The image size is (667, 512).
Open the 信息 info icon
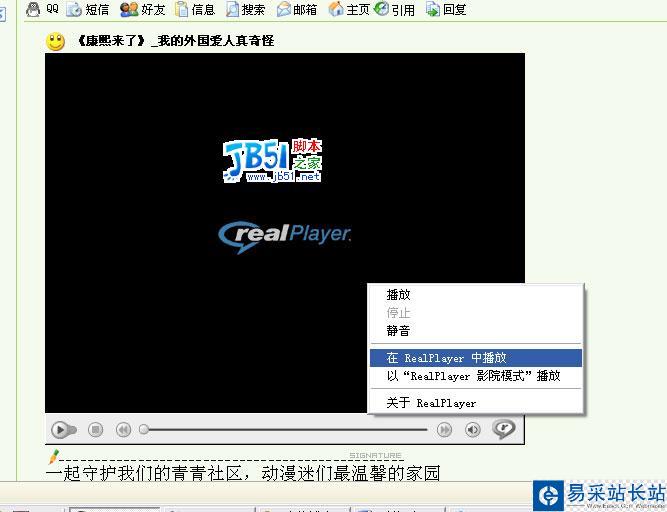[182, 9]
